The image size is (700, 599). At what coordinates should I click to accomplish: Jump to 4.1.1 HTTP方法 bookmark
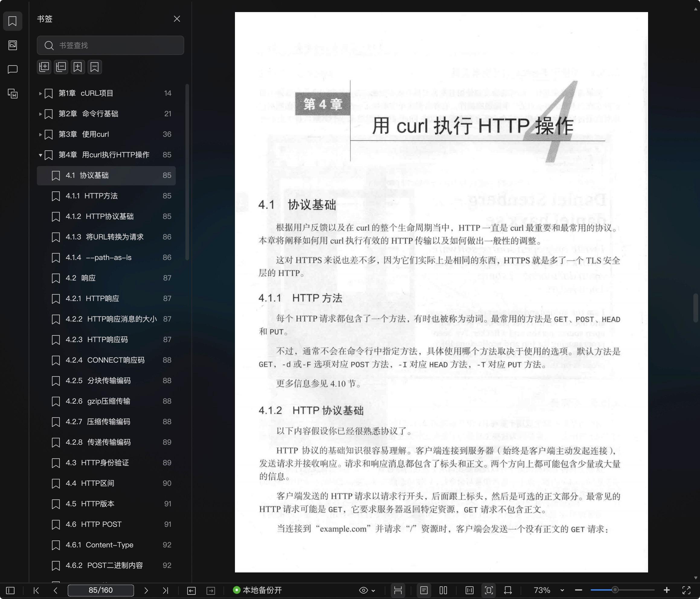pos(106,196)
